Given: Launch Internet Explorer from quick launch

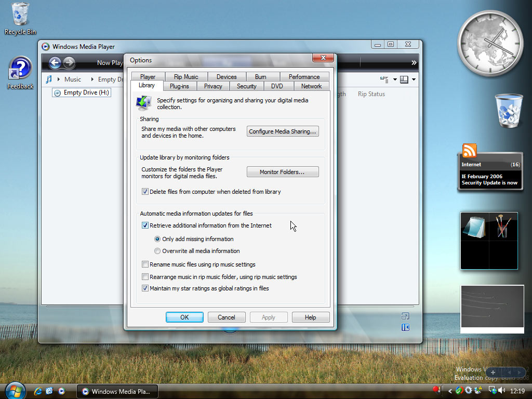Looking at the screenshot, I should point(38,391).
